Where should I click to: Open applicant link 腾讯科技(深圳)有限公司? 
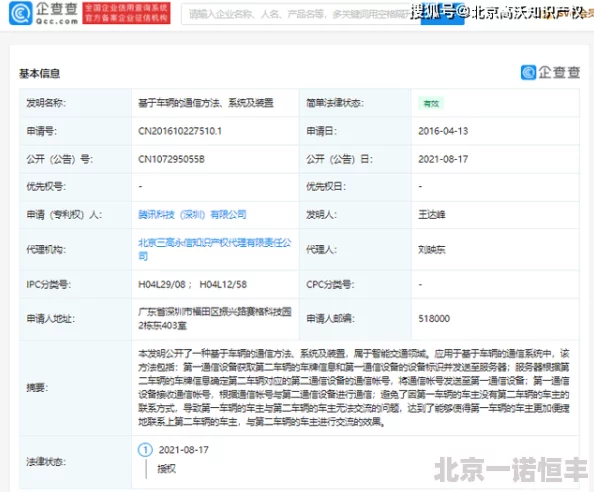point(192,215)
